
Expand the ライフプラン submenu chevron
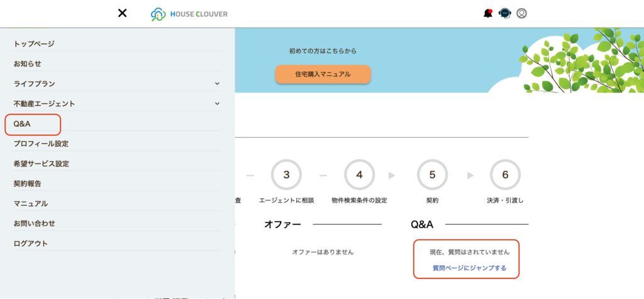[x=217, y=84]
